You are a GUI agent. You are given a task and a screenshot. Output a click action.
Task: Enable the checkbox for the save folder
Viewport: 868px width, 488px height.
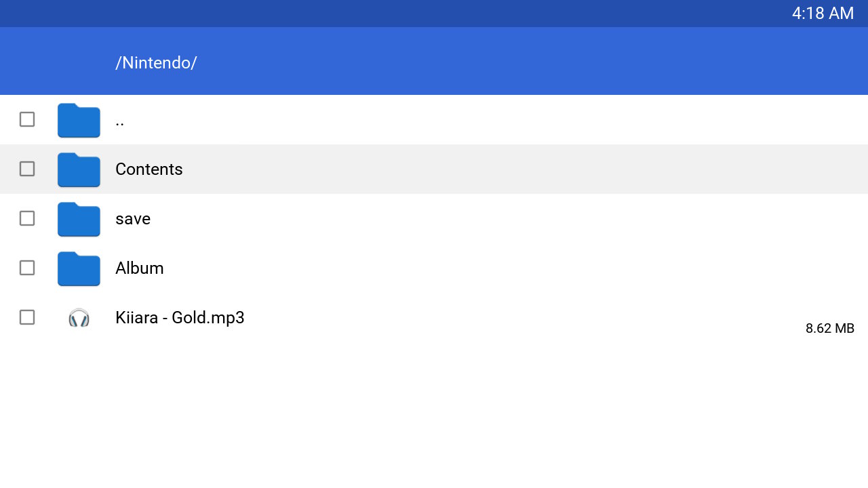click(27, 218)
